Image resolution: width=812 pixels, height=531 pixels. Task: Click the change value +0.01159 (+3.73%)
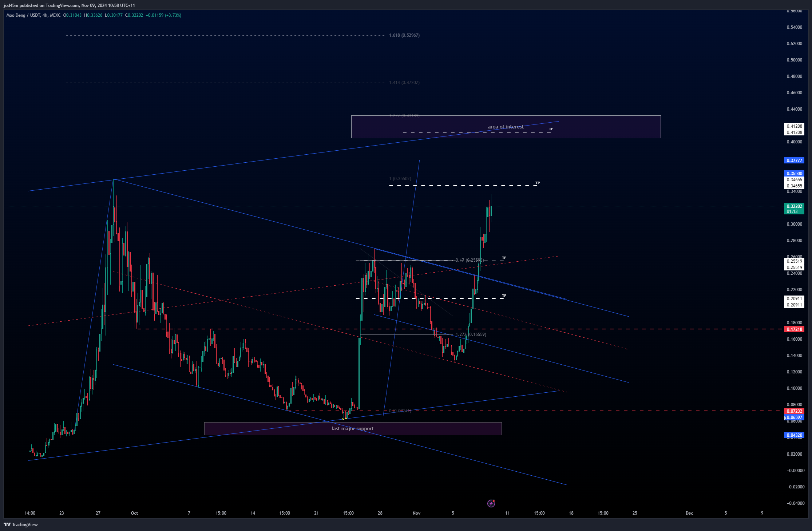coord(163,15)
